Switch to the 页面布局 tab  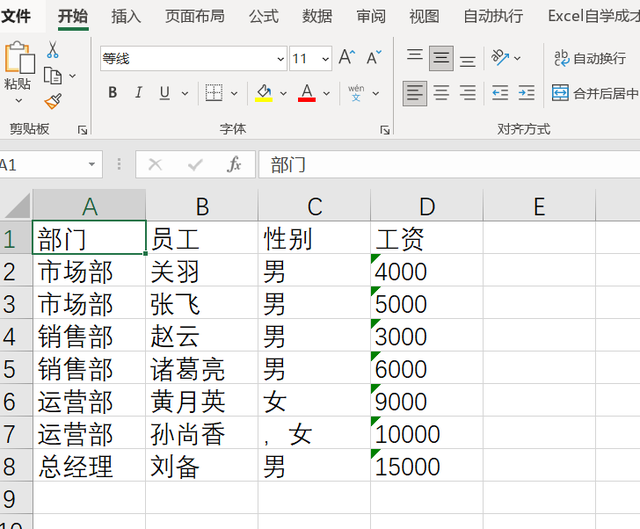click(x=195, y=16)
